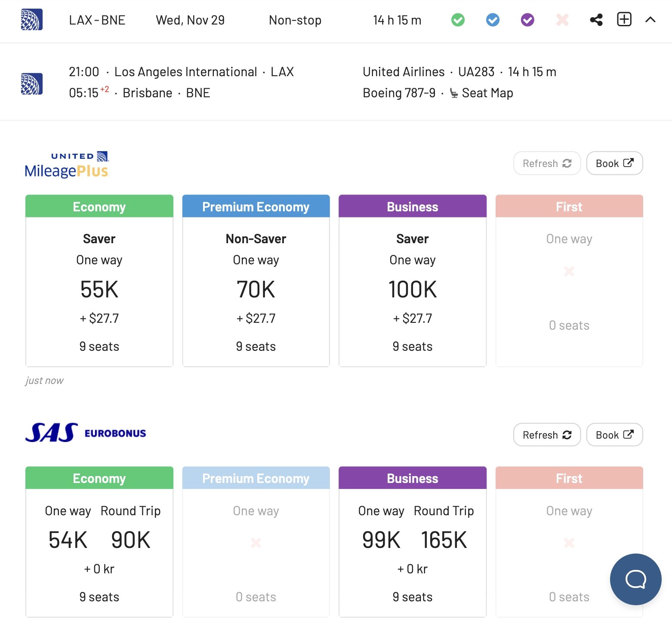The width and height of the screenshot is (672, 625).
Task: Click Round Trip in EuroBonus Business card
Action: pyautogui.click(x=444, y=511)
